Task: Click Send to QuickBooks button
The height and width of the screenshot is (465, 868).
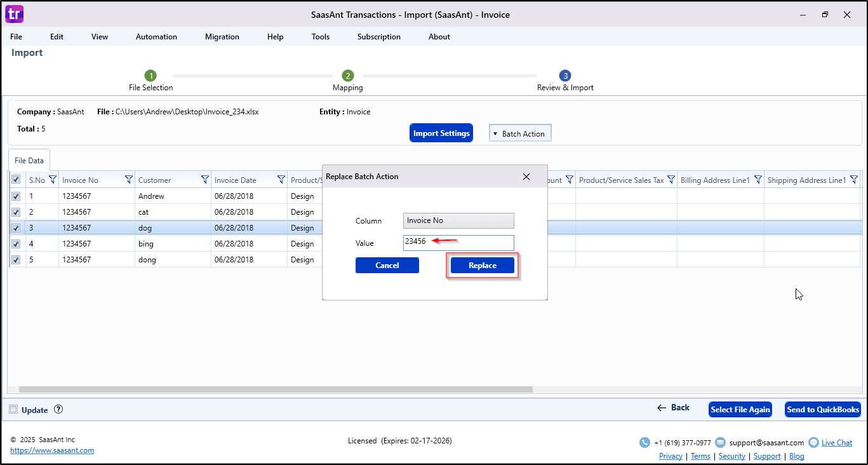Action: pos(822,410)
